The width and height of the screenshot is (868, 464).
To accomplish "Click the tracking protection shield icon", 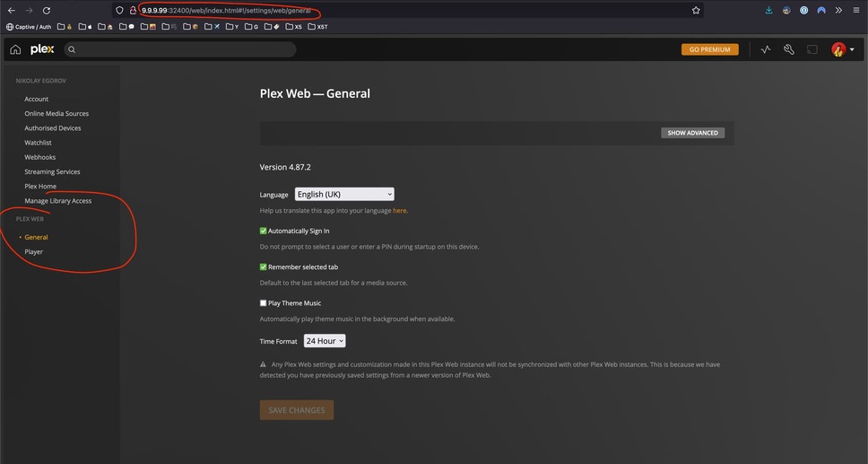I will click(119, 10).
